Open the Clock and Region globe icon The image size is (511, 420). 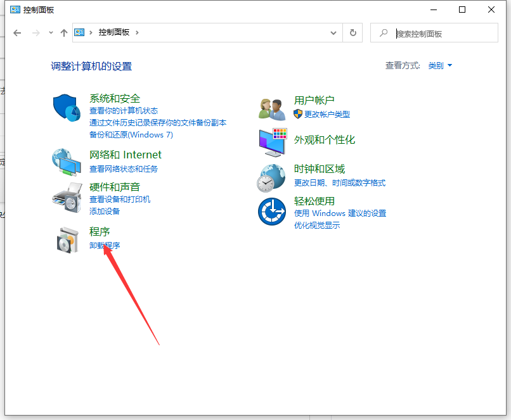pos(273,177)
